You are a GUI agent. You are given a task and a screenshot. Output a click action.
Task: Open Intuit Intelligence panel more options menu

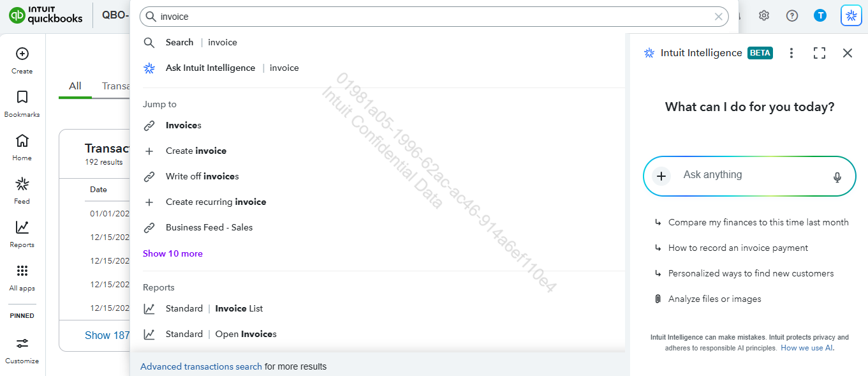791,53
